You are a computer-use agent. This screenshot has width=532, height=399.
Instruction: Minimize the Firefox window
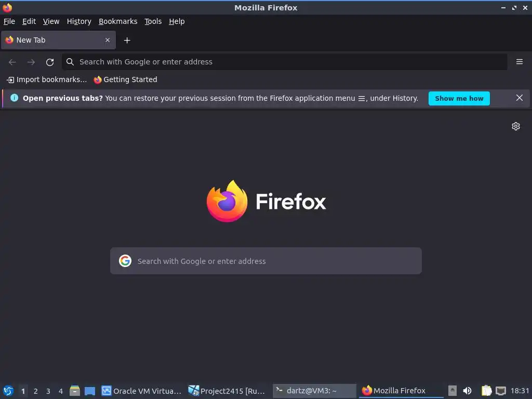point(503,7)
